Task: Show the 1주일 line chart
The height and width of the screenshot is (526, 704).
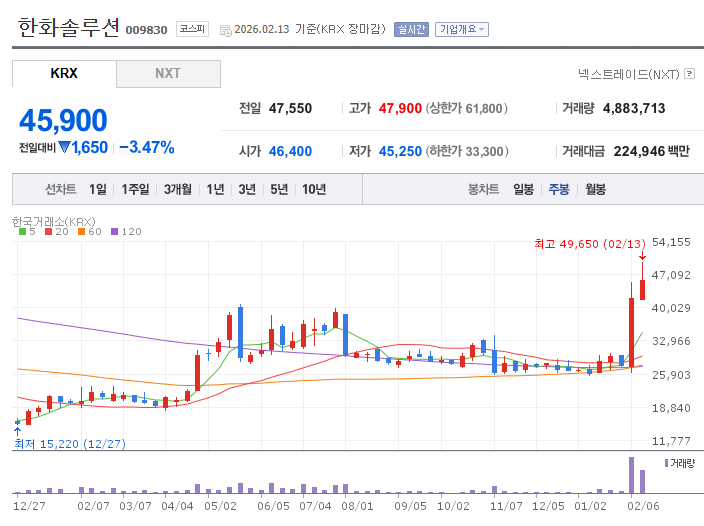Action: click(135, 189)
